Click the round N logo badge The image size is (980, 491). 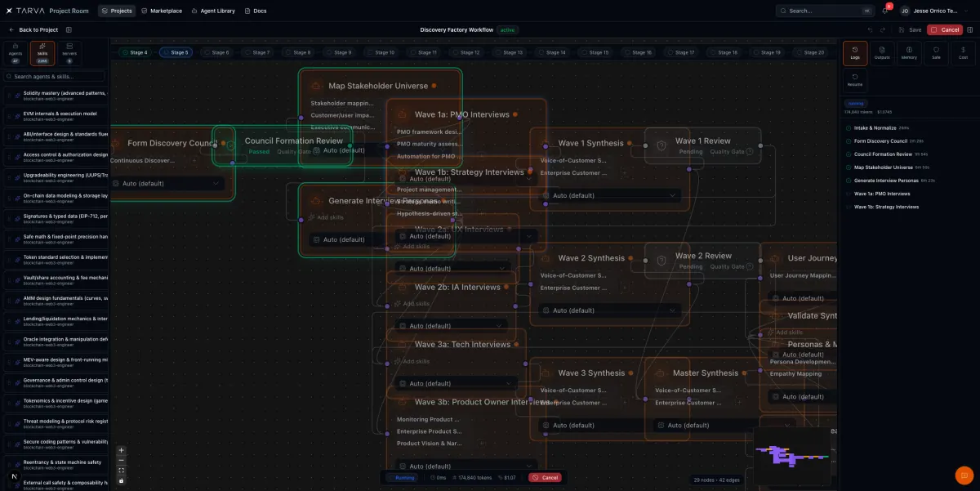(x=14, y=476)
